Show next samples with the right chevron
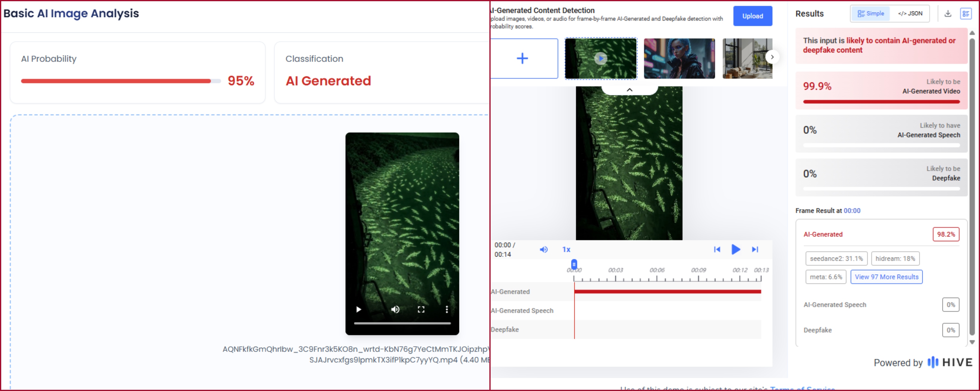 click(x=772, y=57)
